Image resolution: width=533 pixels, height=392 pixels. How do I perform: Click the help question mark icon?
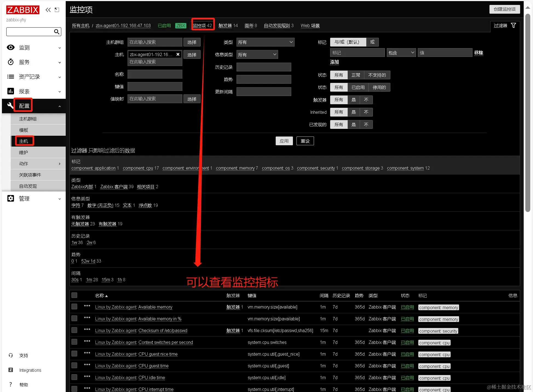point(11,384)
